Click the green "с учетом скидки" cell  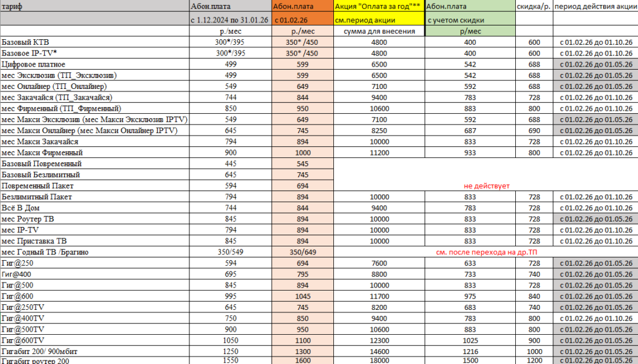pos(470,20)
